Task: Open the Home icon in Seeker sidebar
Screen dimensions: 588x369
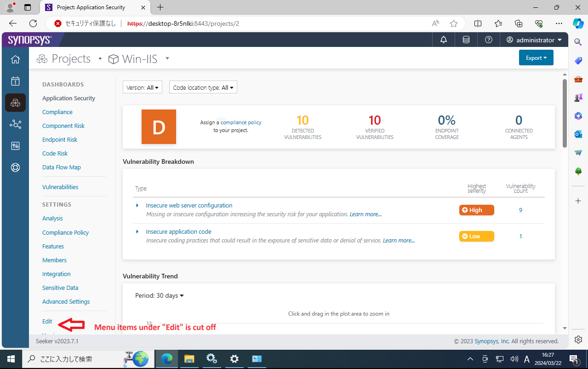Action: click(15, 59)
